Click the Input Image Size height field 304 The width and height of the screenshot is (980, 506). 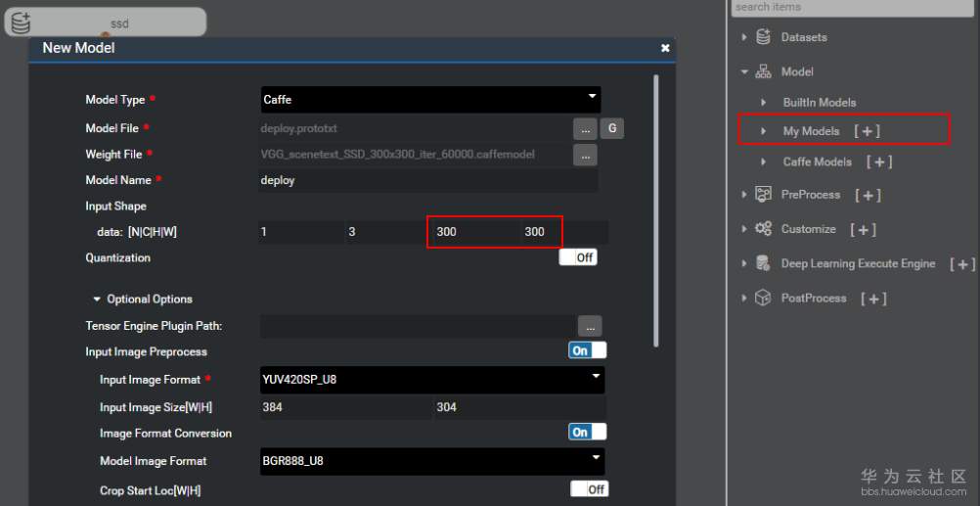coord(519,408)
